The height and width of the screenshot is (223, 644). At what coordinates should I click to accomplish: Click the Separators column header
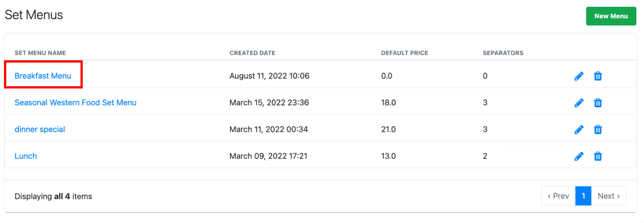503,53
